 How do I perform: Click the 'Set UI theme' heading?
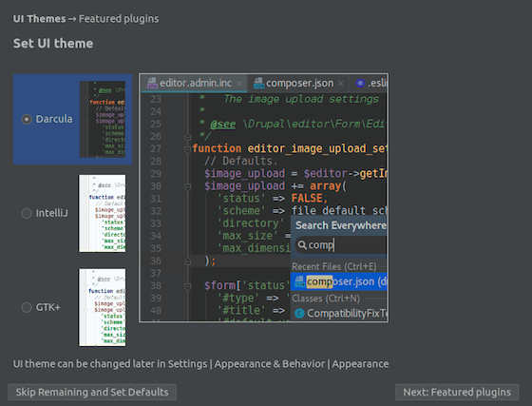[x=53, y=44]
